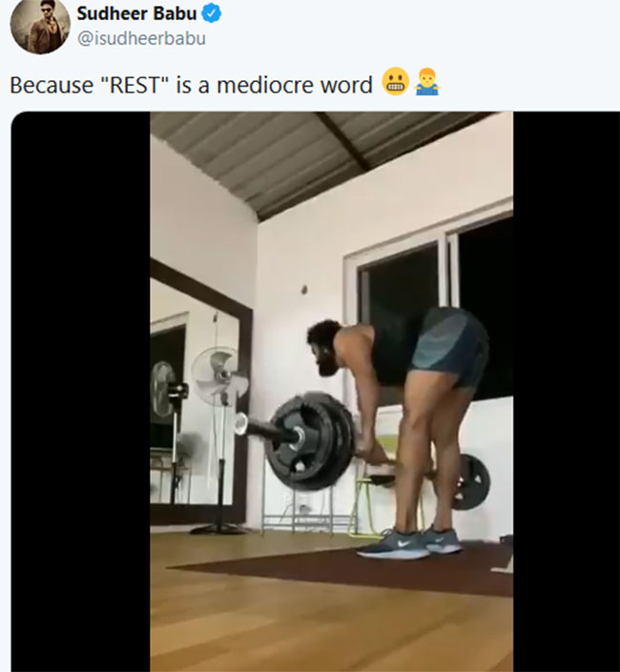Click the smaller rear weight plate
620x672 pixels.
[x=470, y=482]
